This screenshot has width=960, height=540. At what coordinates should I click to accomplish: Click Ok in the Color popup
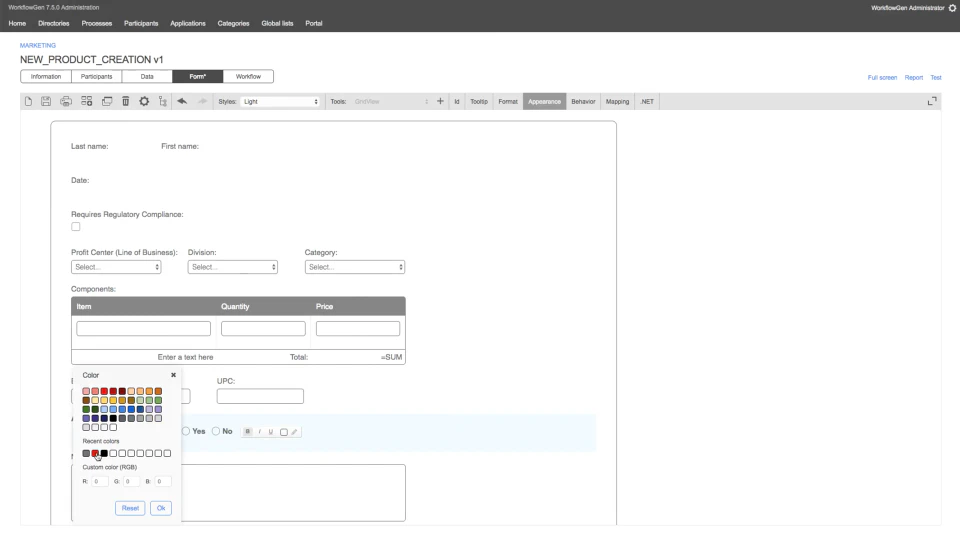click(161, 508)
